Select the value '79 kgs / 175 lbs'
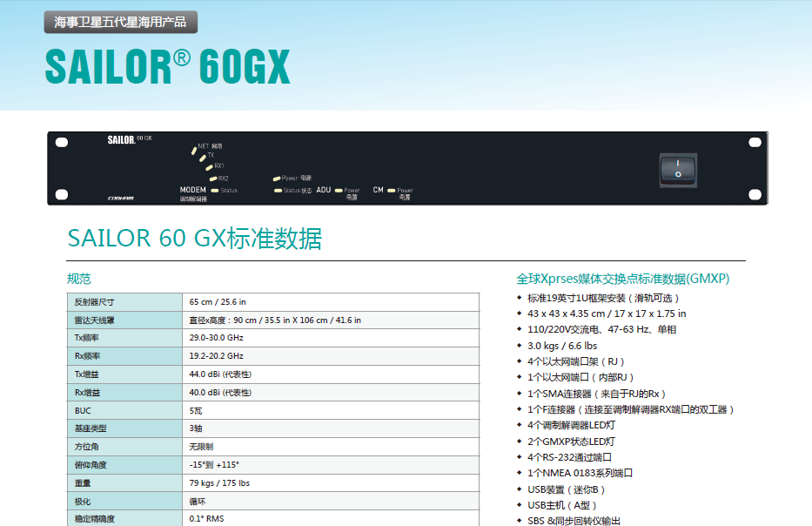This screenshot has height=526, width=812. click(219, 483)
